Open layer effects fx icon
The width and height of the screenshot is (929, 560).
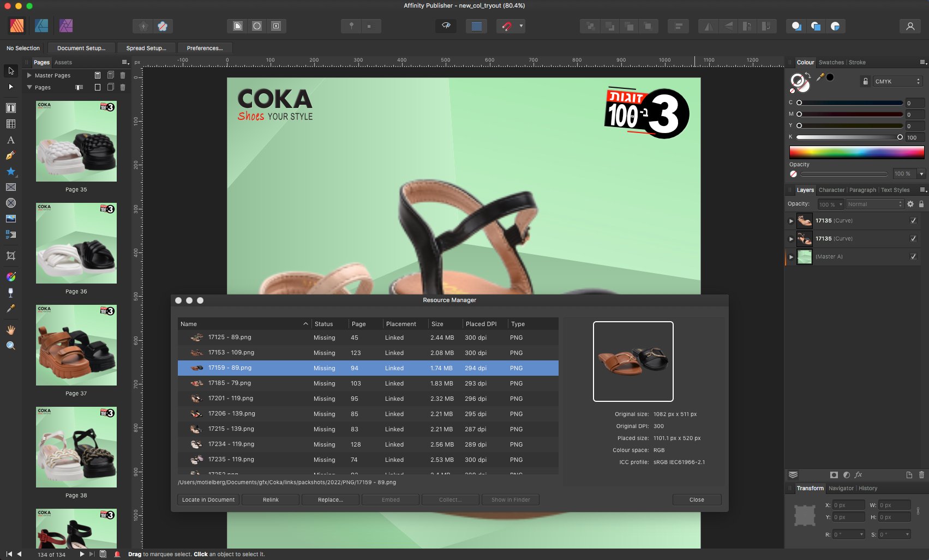coord(858,475)
